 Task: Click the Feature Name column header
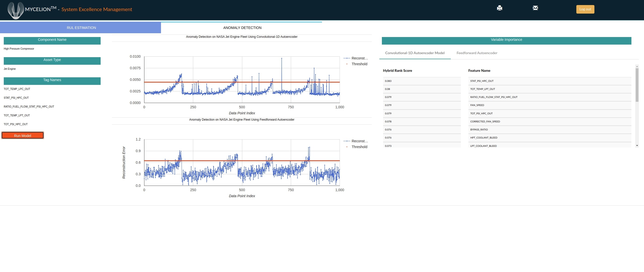click(x=479, y=71)
